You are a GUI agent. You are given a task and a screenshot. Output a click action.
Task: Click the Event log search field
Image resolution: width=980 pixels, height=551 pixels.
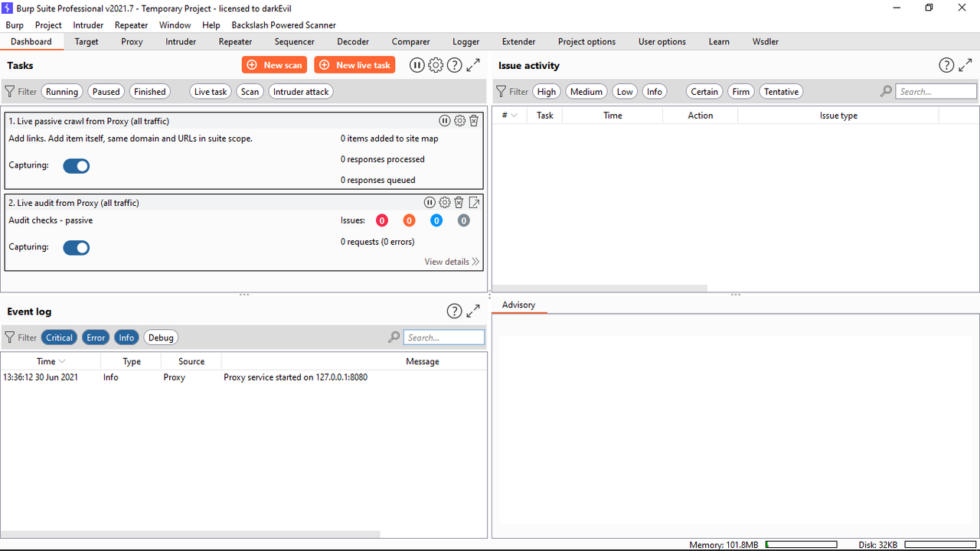(x=444, y=337)
